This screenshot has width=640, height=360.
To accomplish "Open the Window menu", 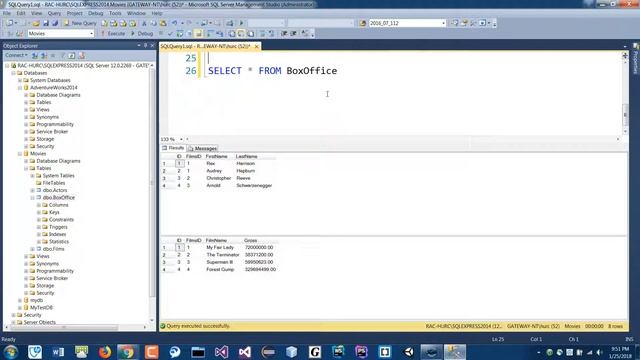I will (x=136, y=13).
